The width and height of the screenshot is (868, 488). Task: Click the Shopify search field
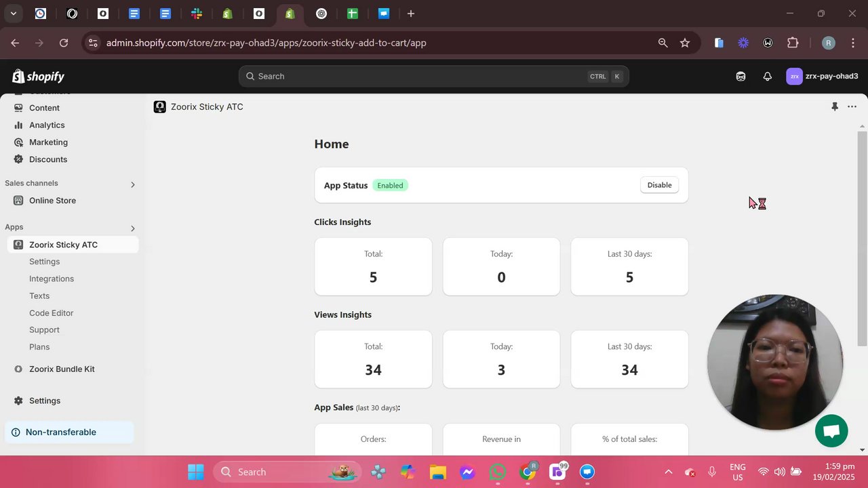click(x=433, y=77)
